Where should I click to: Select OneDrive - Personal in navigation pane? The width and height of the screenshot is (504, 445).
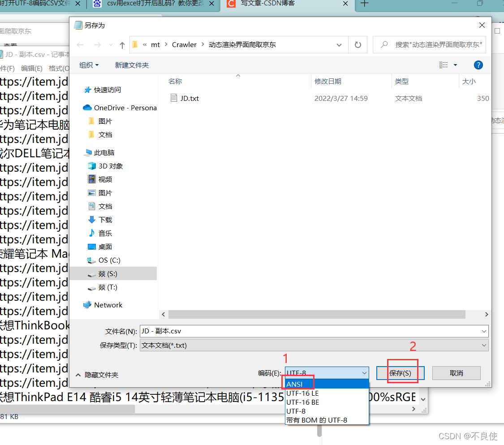pos(120,108)
